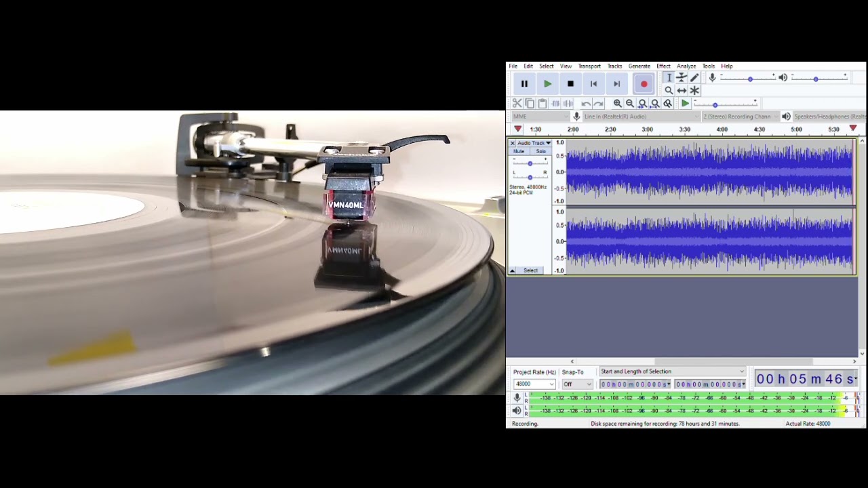The height and width of the screenshot is (488, 868).
Task: Select the Selection (I-beam) tool
Action: 669,78
